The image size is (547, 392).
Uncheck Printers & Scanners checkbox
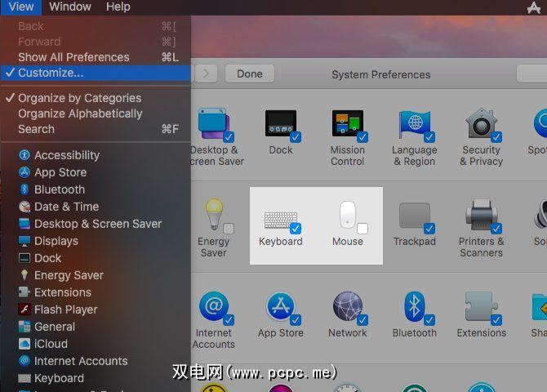pos(496,229)
